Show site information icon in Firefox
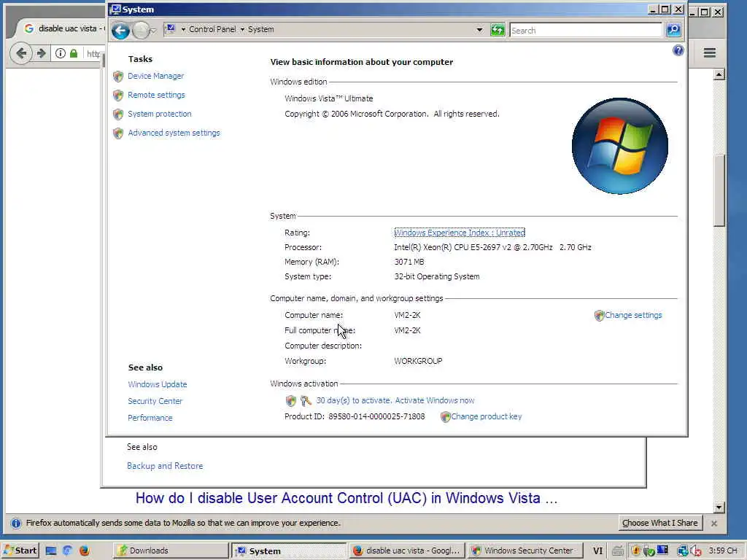Image resolution: width=747 pixels, height=560 pixels. [x=60, y=53]
